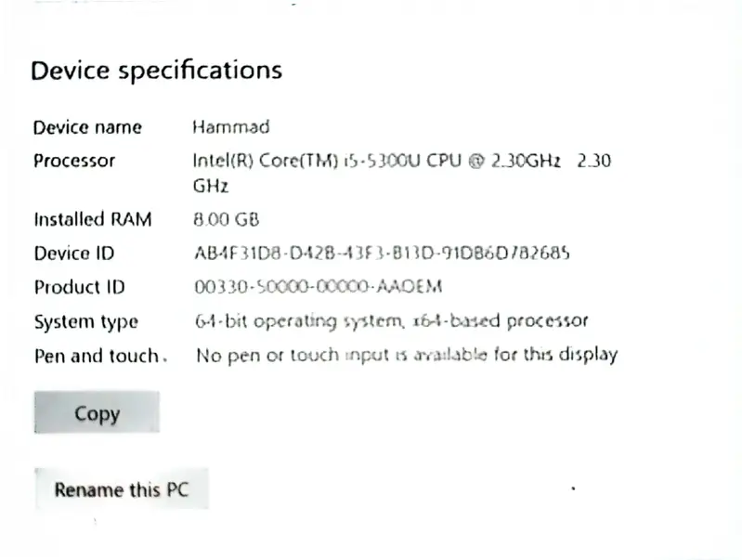Select the Device specifications heading
The height and width of the screenshot is (560, 742).
[x=156, y=70]
